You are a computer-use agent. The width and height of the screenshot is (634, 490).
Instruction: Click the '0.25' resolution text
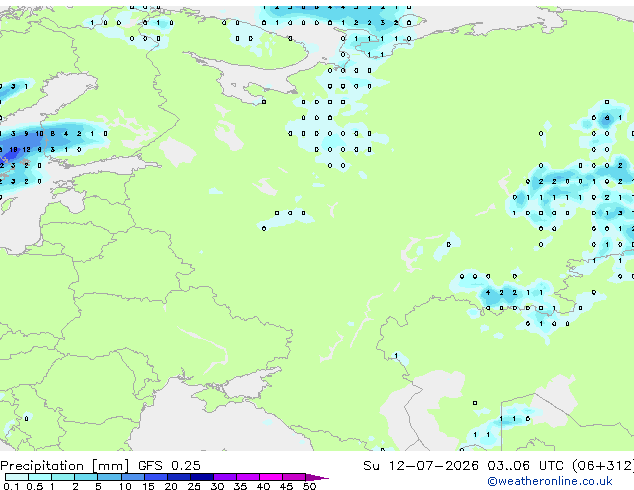click(x=186, y=466)
